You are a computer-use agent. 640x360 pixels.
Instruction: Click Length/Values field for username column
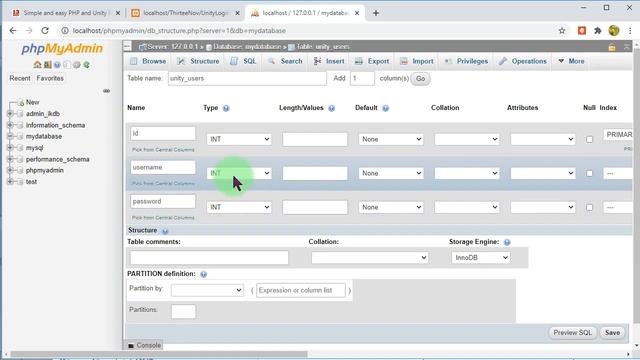pos(315,173)
